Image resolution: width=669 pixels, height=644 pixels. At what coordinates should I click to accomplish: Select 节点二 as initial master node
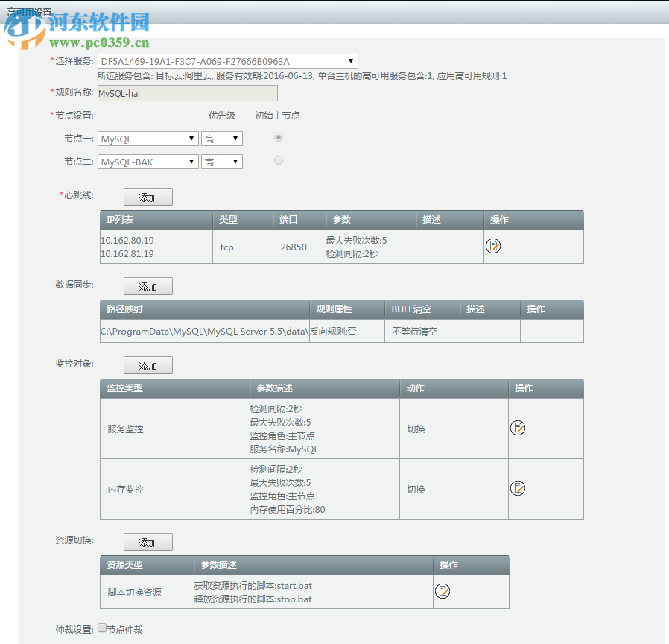(279, 160)
